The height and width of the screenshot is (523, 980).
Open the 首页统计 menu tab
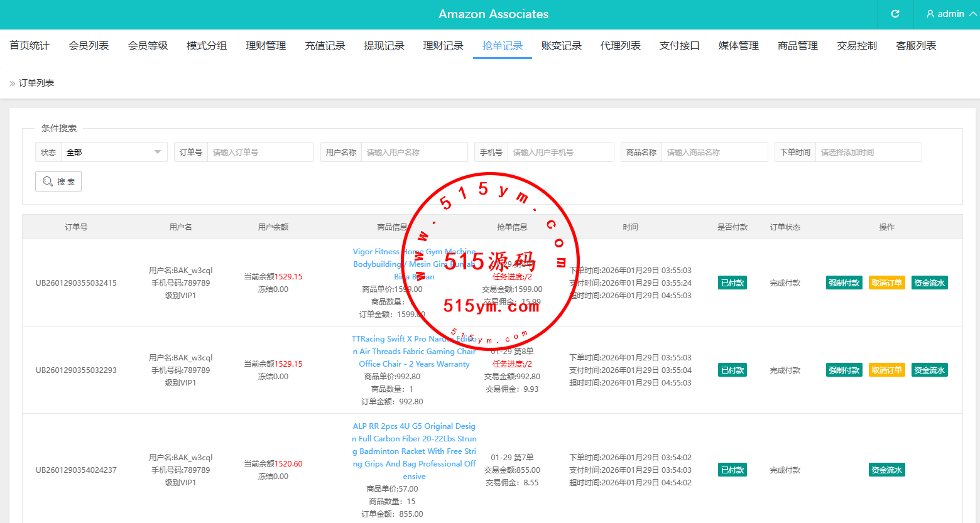pos(30,46)
